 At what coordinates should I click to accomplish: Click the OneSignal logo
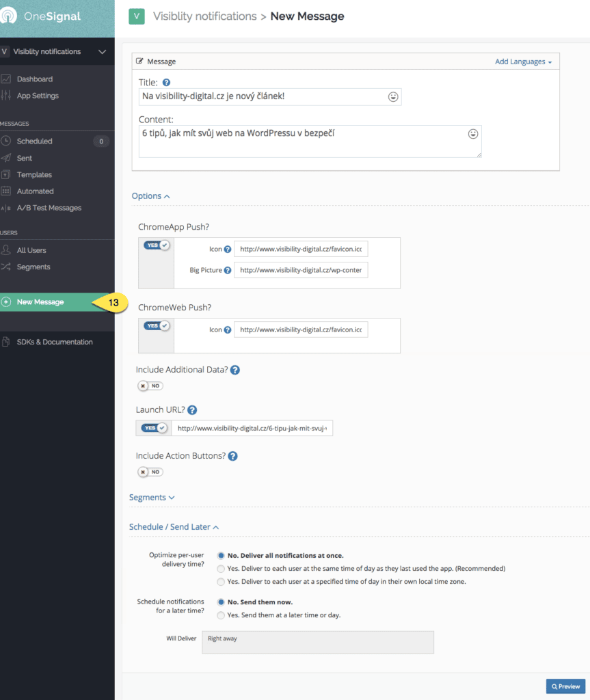42,16
